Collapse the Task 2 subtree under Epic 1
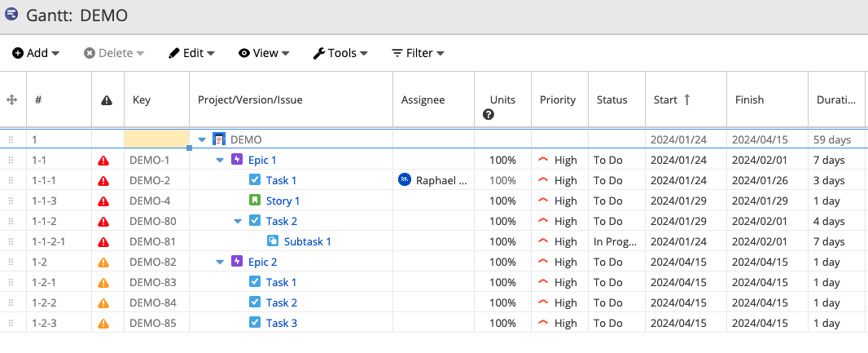This screenshot has height=353, width=868. point(238,221)
